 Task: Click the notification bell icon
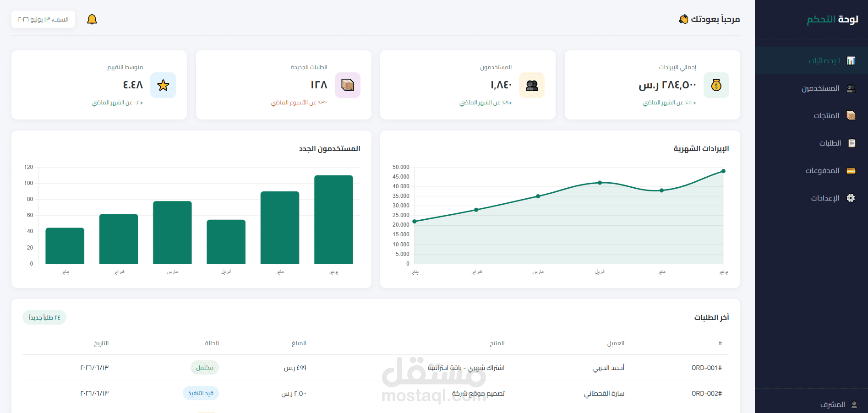tap(92, 19)
